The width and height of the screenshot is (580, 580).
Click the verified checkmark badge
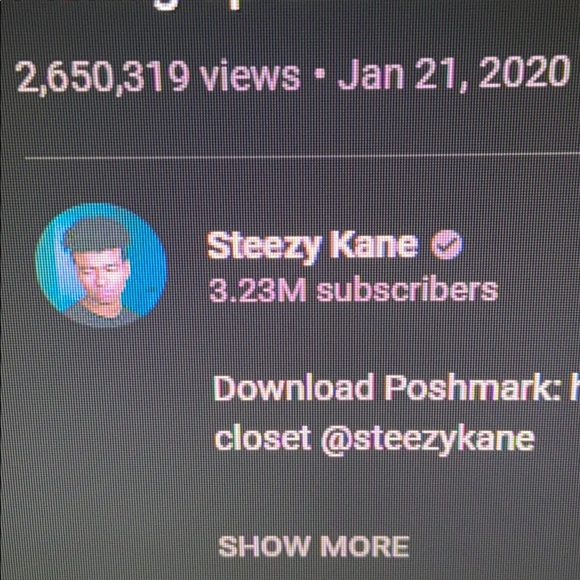point(446,245)
